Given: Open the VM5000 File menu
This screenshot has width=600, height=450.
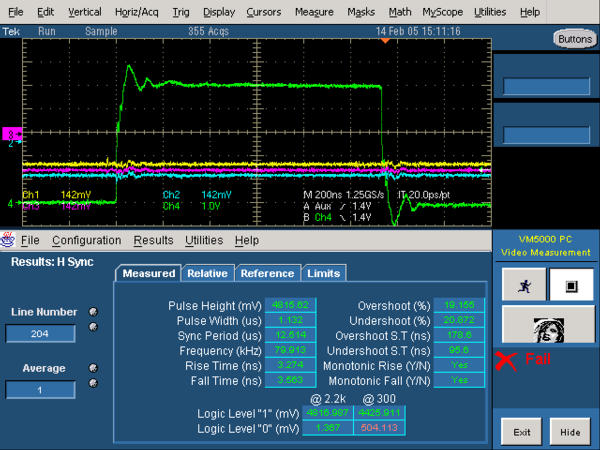Looking at the screenshot, I should (x=30, y=240).
